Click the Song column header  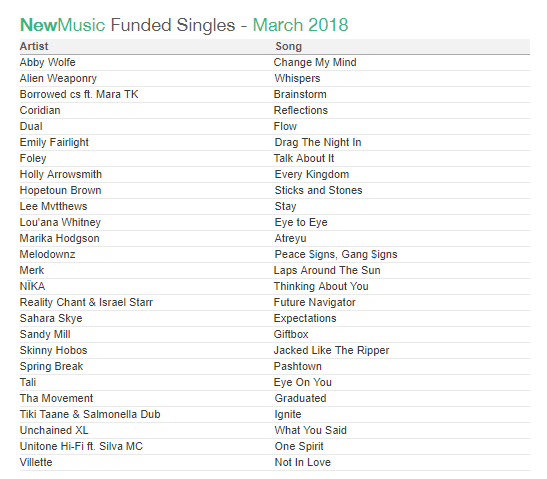click(289, 46)
